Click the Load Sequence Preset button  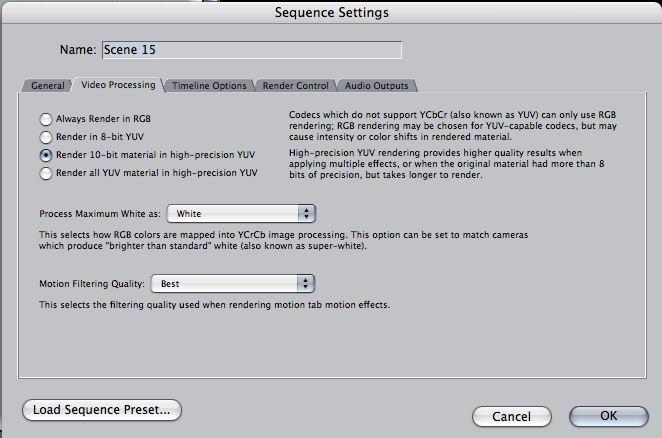102,409
